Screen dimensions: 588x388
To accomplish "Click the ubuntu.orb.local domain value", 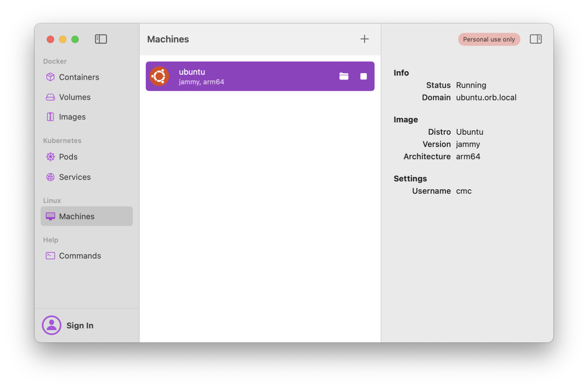I will (486, 97).
